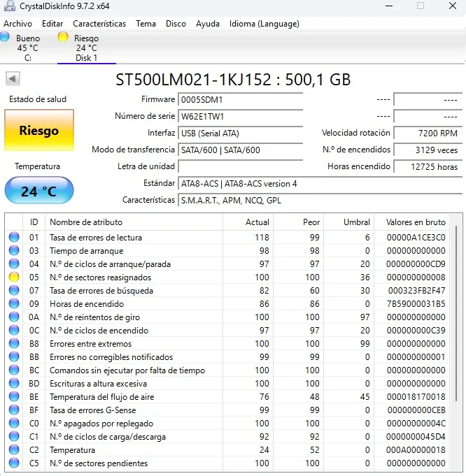Click the Estándar field ATA8-ACS version 4
The height and width of the screenshot is (476, 466).
tap(320, 184)
